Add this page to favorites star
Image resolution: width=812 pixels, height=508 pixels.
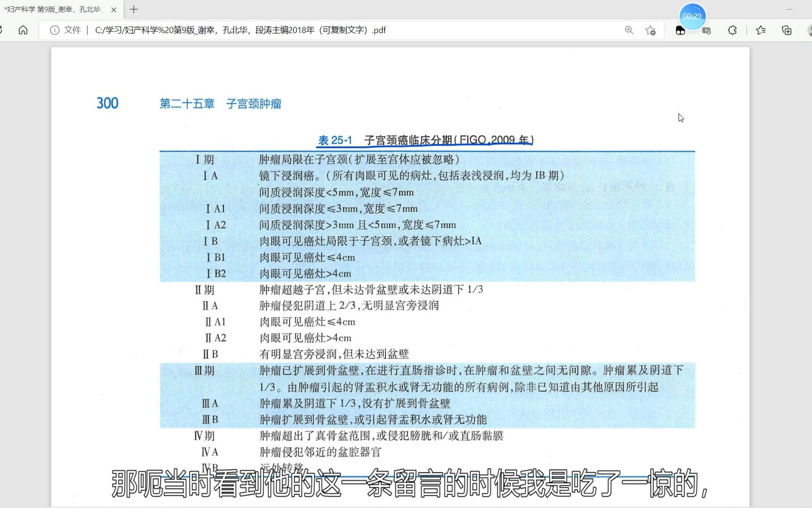(650, 30)
